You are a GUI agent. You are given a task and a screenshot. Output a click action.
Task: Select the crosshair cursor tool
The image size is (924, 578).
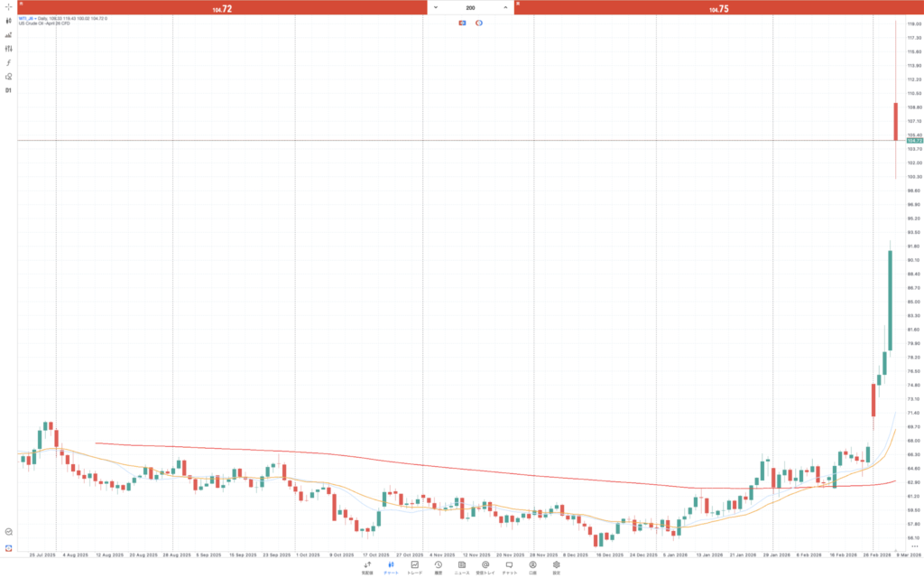pos(8,6)
